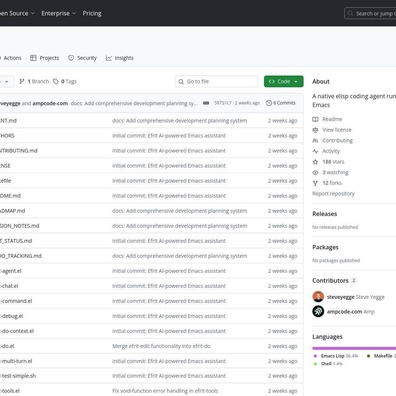Image resolution: width=396 pixels, height=396 pixels.
Task: Click the star icon beside 186 stars
Action: coord(315,162)
